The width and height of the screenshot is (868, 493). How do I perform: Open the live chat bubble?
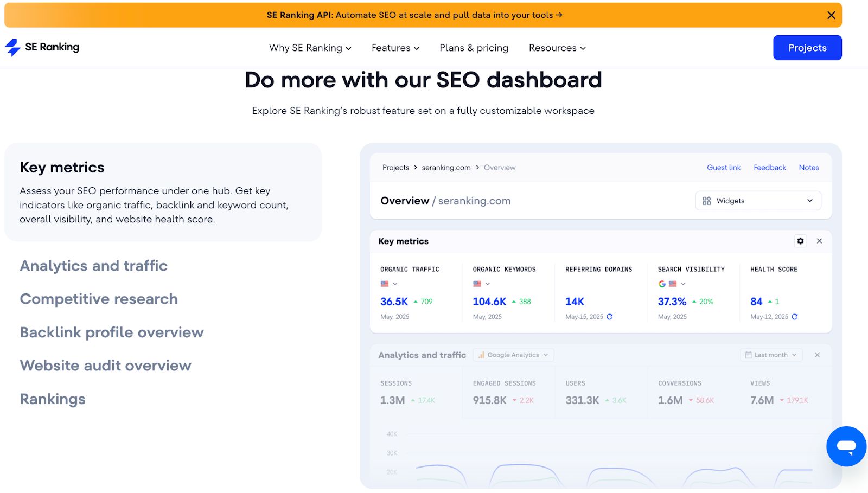pyautogui.click(x=846, y=446)
